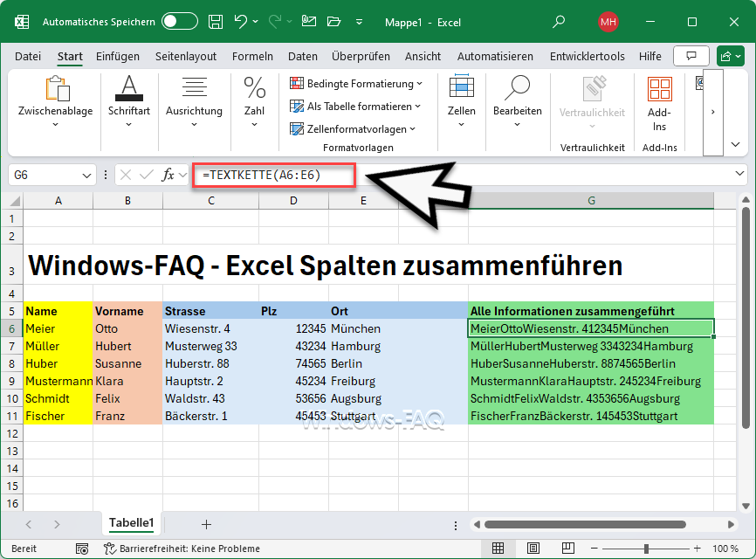Click cell containing Musterweg 33

210,346
